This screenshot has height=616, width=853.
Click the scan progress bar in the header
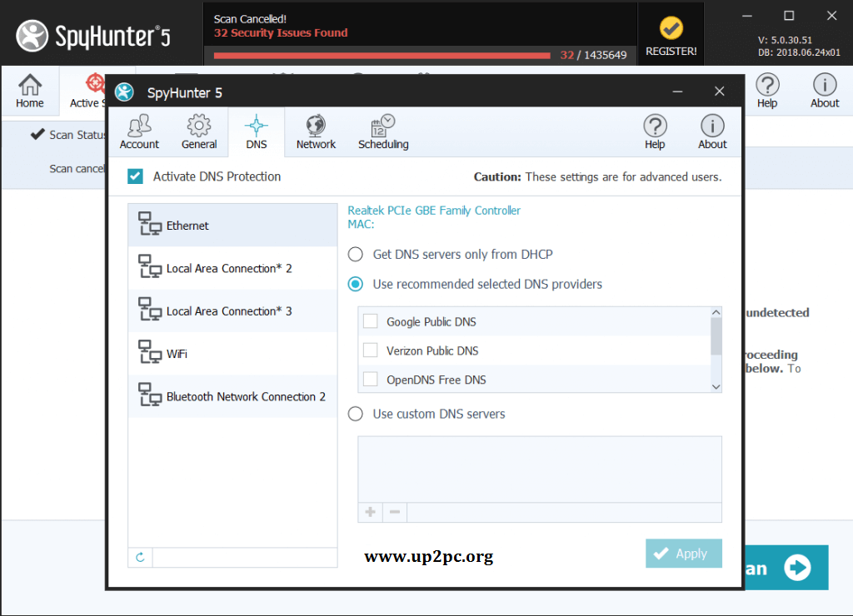(x=382, y=55)
